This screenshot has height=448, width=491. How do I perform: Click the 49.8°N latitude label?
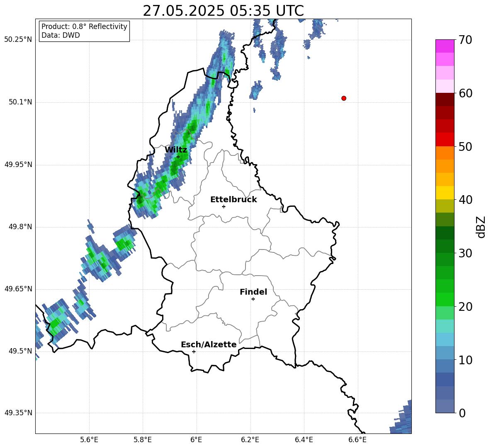20,227
